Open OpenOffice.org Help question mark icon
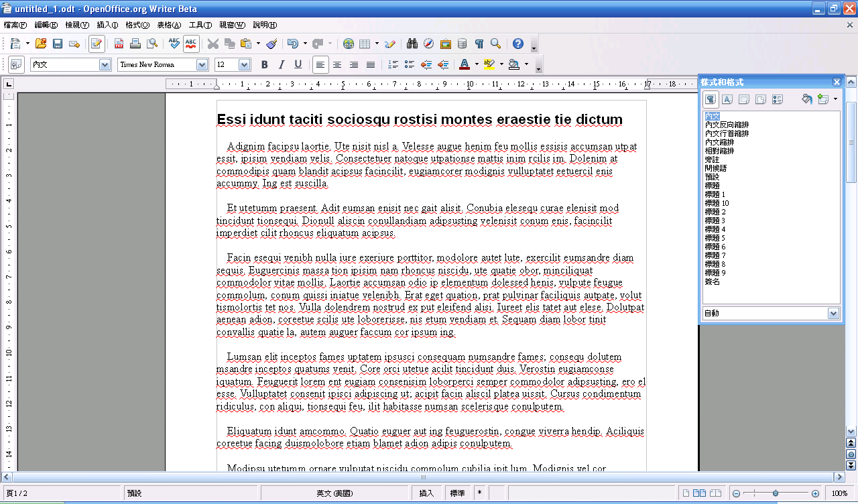The image size is (858, 504). 518,44
